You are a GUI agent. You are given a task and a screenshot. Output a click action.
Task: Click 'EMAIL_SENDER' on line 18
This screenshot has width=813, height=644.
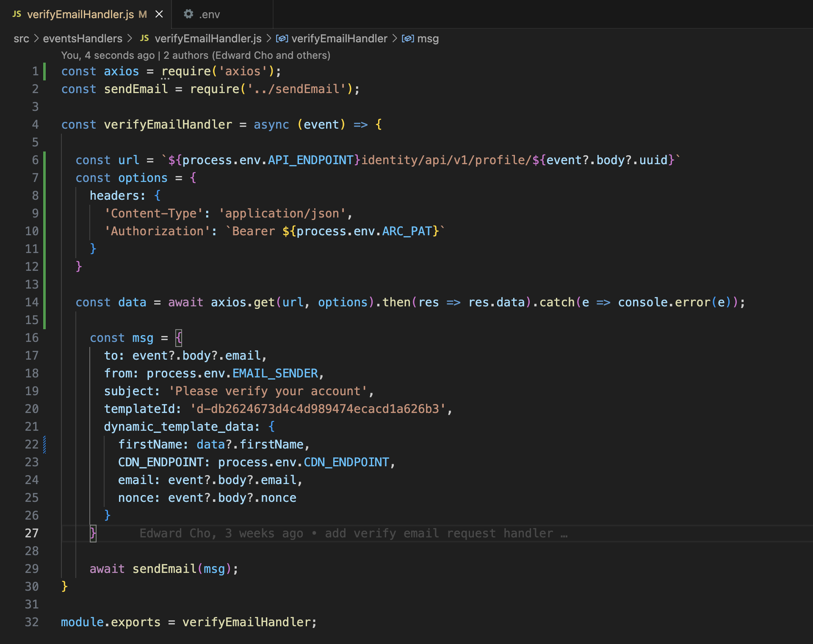coord(275,373)
